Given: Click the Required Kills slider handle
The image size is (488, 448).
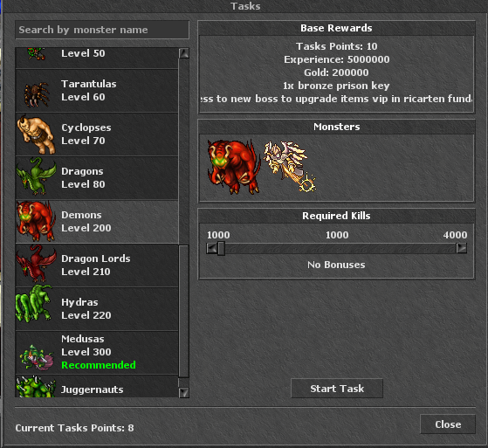Looking at the screenshot, I should point(221,248).
